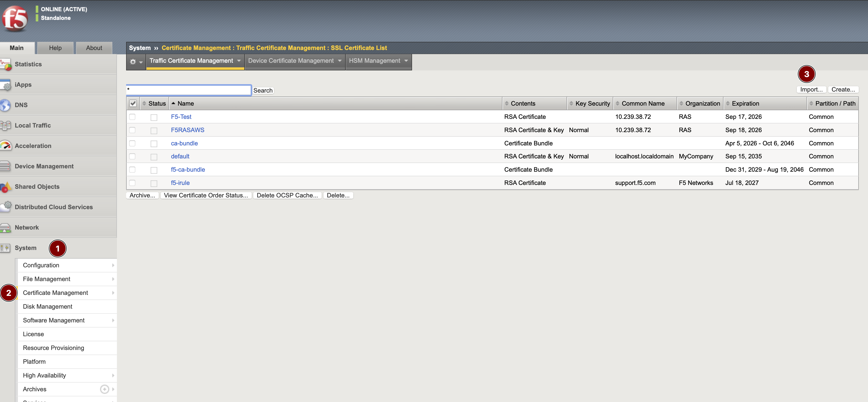Switch to the About tab
The image size is (868, 402).
pos(94,48)
